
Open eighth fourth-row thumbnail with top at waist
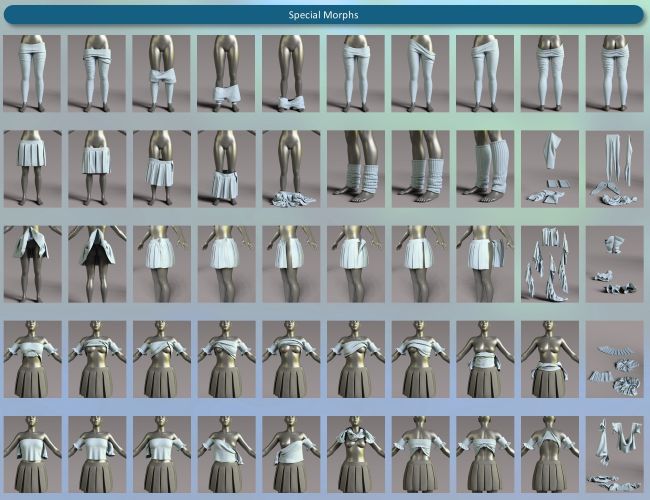[x=486, y=358]
